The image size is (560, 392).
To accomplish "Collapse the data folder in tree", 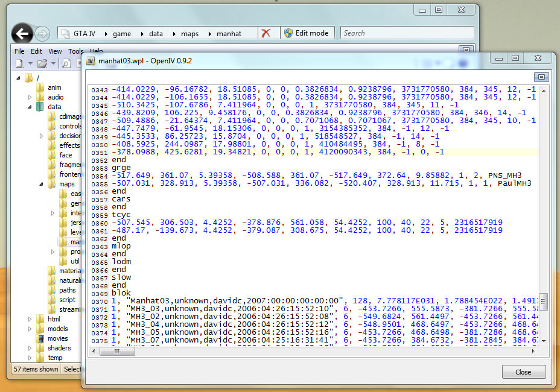I will pyautogui.click(x=30, y=107).
